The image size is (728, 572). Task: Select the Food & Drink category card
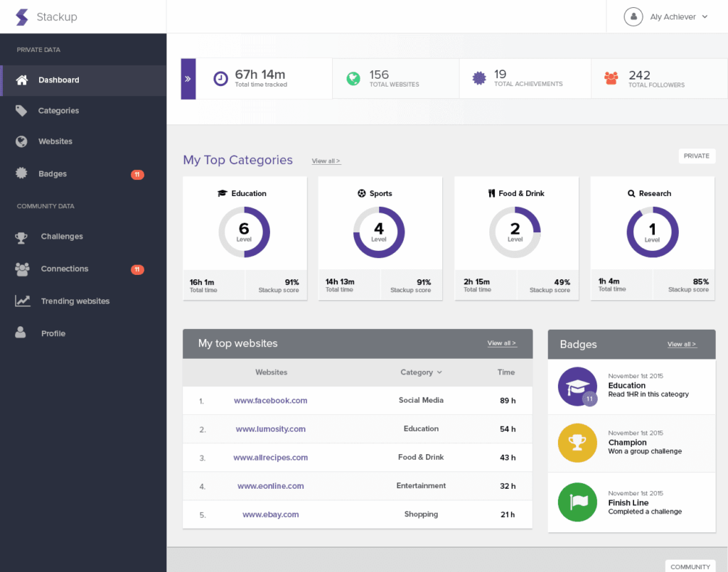tap(515, 238)
